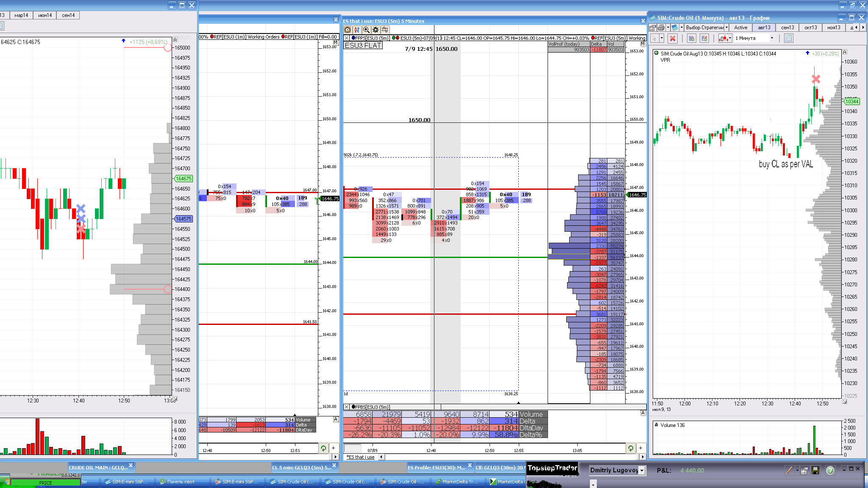Click the 164575 blue price marker

coord(184,219)
